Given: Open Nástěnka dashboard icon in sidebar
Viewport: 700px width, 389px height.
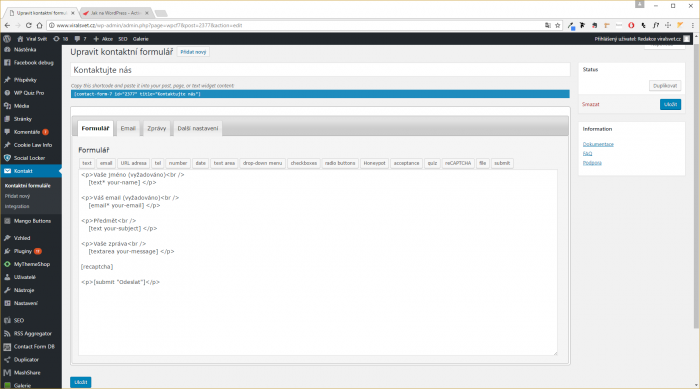Looking at the screenshot, I should coord(7,50).
